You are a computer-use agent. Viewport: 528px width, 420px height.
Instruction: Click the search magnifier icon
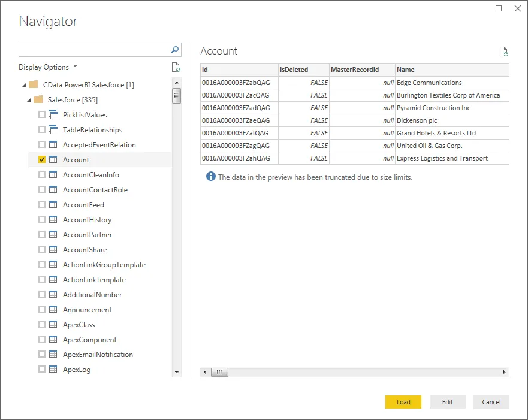pyautogui.click(x=174, y=50)
